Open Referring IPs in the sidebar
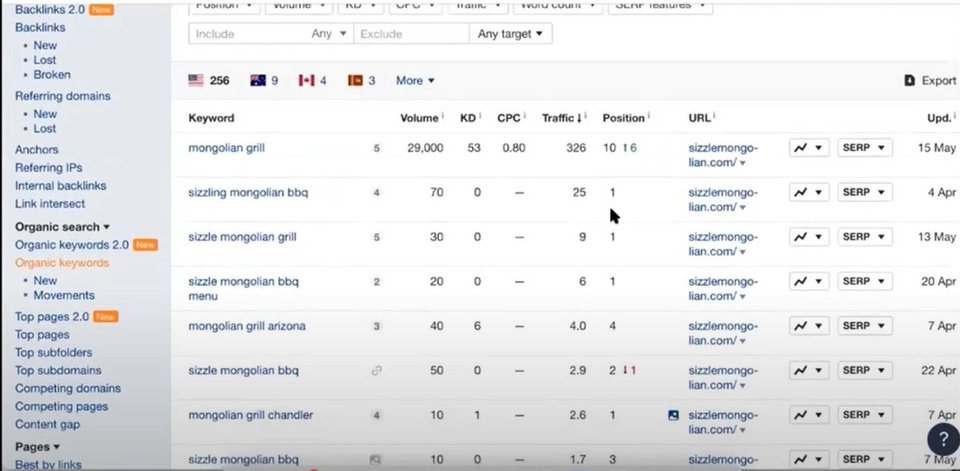This screenshot has height=471, width=960. [48, 167]
